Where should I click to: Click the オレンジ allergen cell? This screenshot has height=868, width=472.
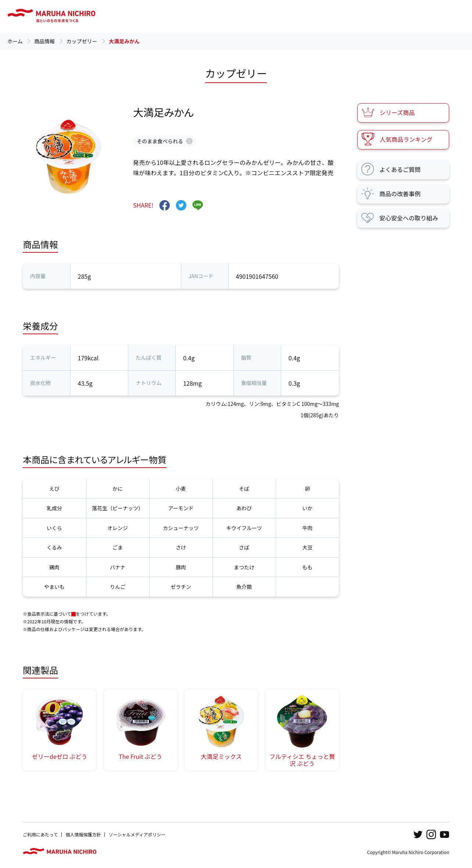pos(118,528)
